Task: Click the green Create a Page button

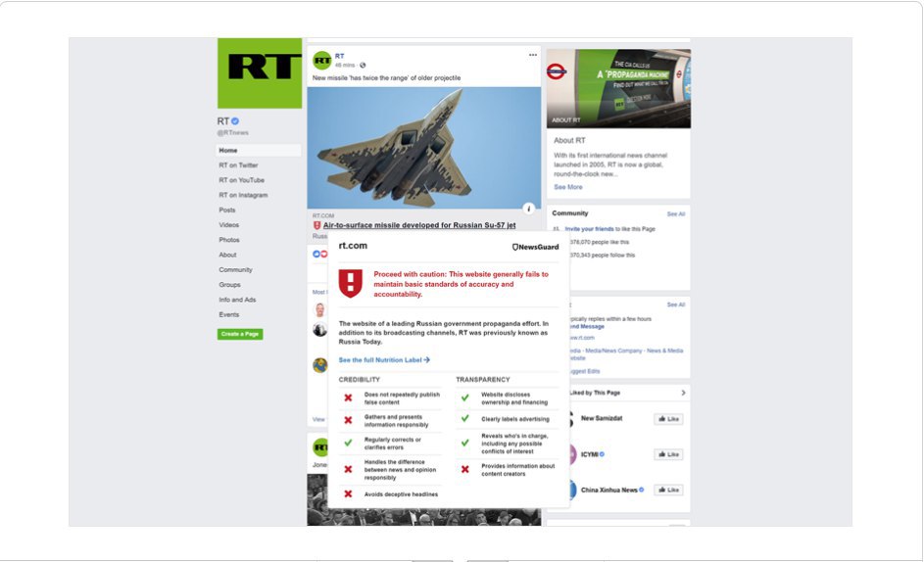Action: click(240, 334)
